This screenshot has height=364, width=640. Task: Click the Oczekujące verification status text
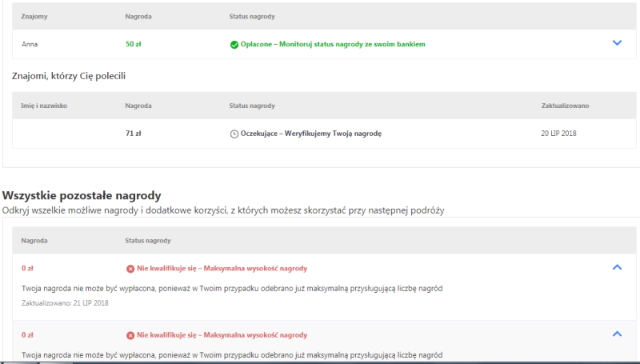(x=311, y=134)
